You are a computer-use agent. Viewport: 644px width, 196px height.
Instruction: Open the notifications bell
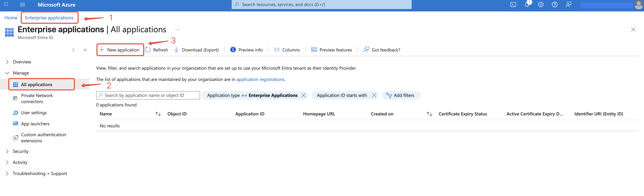(527, 5)
